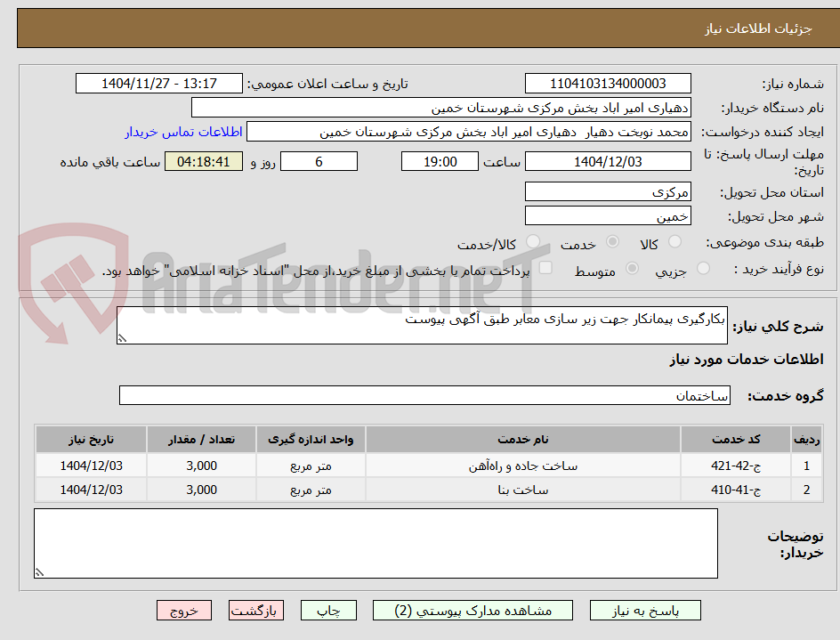Click the بازگشت back button
The height and width of the screenshot is (640, 840).
click(255, 611)
